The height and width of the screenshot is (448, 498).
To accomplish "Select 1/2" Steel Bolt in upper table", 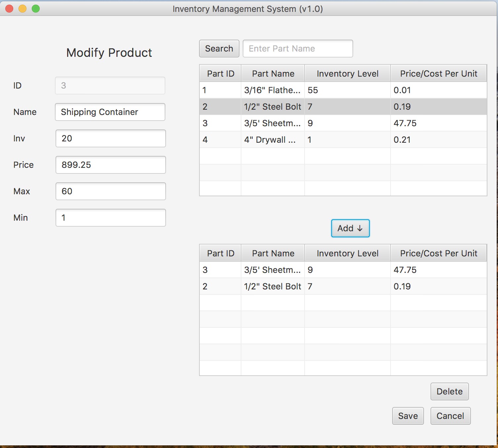I will (x=343, y=107).
